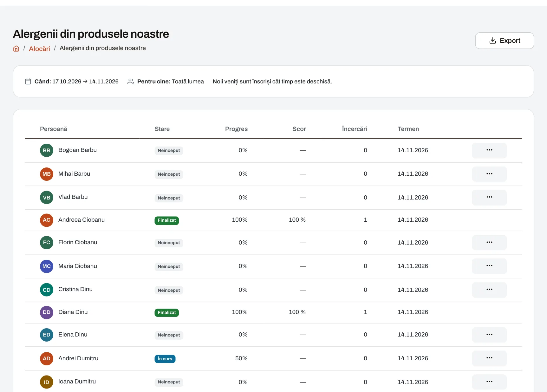The width and height of the screenshot is (547, 392).
Task: Click the AC avatar of Andreea Ciobanu
Action: click(47, 220)
